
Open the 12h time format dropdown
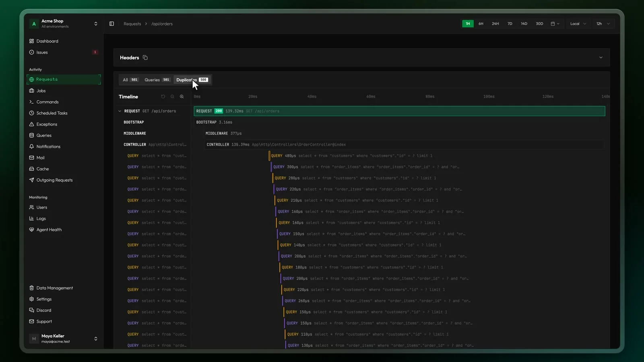tap(603, 24)
